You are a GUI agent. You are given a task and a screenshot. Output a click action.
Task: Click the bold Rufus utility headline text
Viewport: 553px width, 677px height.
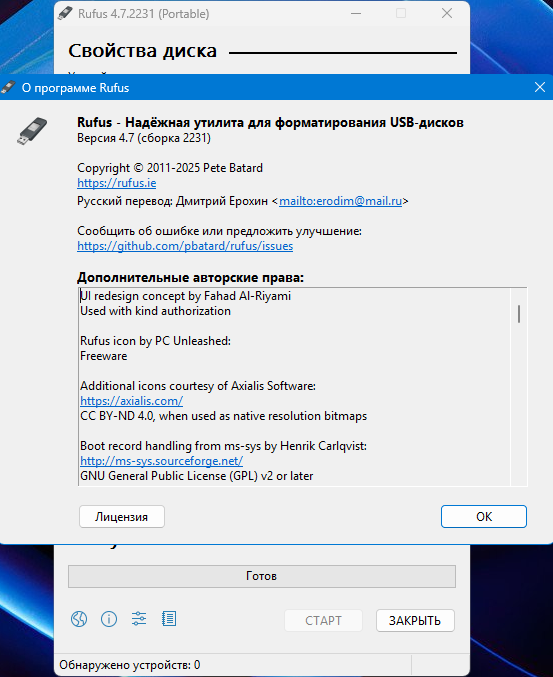[x=270, y=123]
